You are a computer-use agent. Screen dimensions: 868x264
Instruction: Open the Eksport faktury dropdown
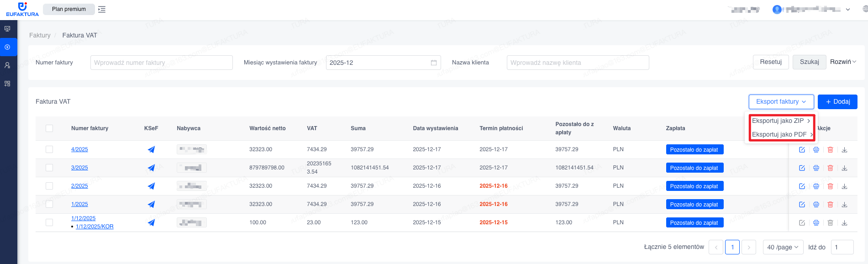pyautogui.click(x=781, y=102)
